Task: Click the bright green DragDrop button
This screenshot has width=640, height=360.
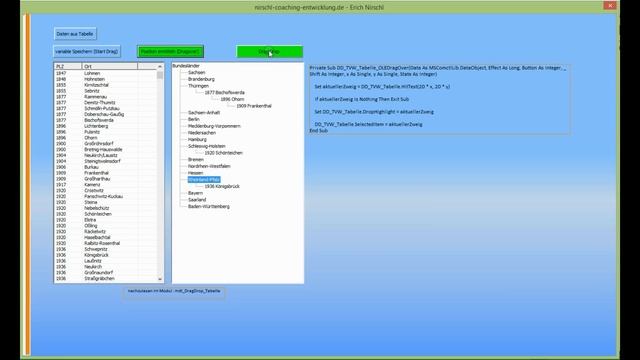Action: coord(269,51)
